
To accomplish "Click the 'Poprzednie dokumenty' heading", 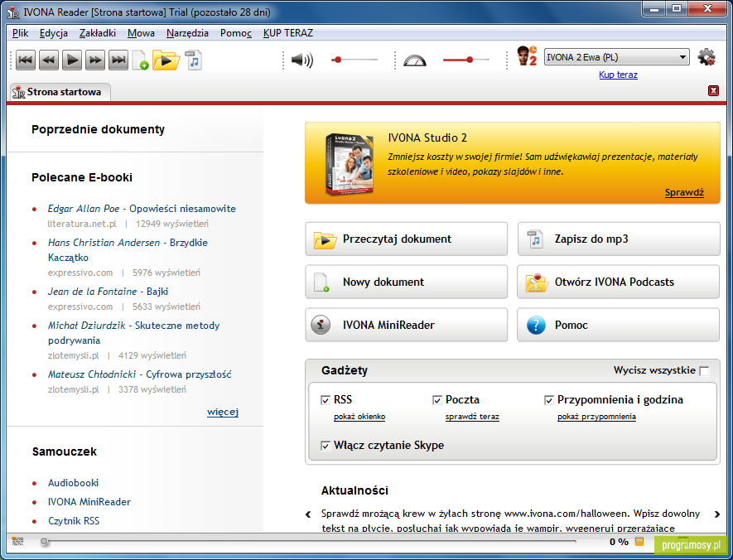I will coord(99,129).
